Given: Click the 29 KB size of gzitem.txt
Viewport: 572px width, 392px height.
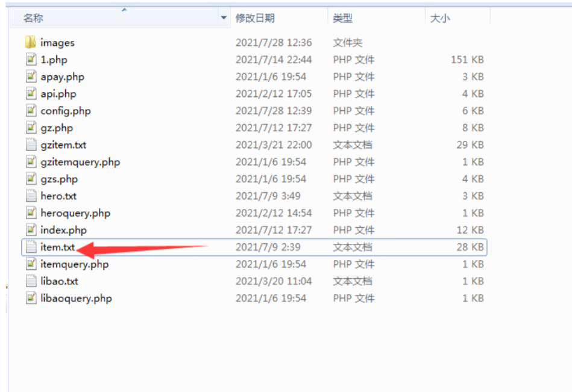Looking at the screenshot, I should pos(470,145).
